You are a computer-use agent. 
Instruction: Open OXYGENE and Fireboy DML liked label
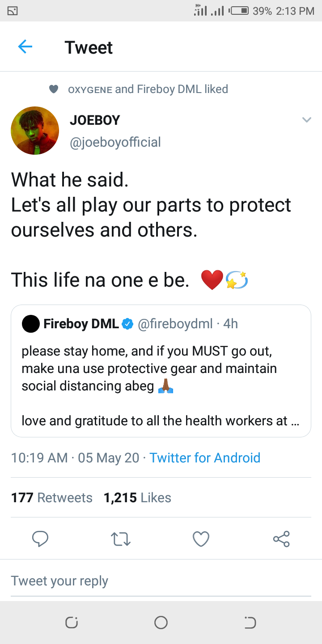148,89
